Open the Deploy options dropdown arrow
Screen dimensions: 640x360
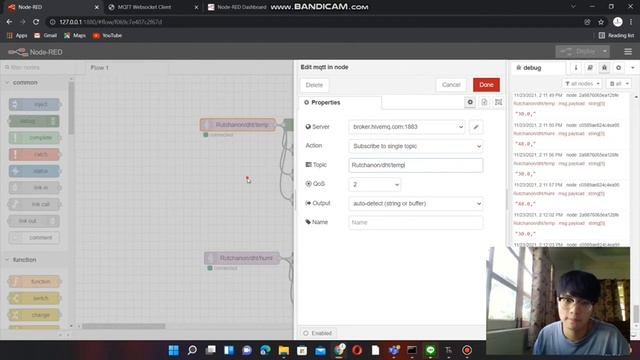[x=604, y=52]
